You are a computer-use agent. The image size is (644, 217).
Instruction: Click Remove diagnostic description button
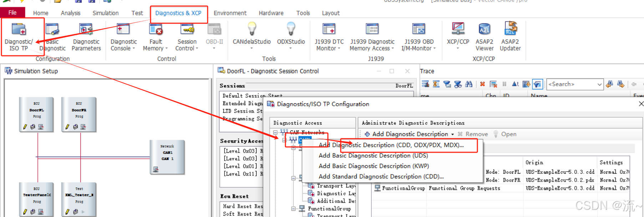pyautogui.click(x=473, y=134)
